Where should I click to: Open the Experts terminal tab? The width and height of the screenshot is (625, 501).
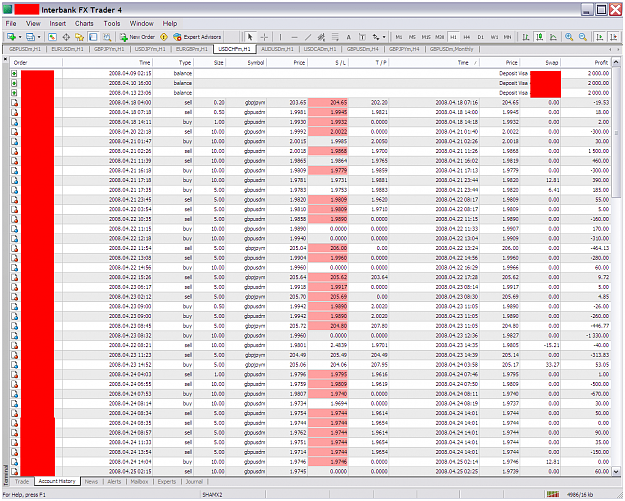click(167, 481)
